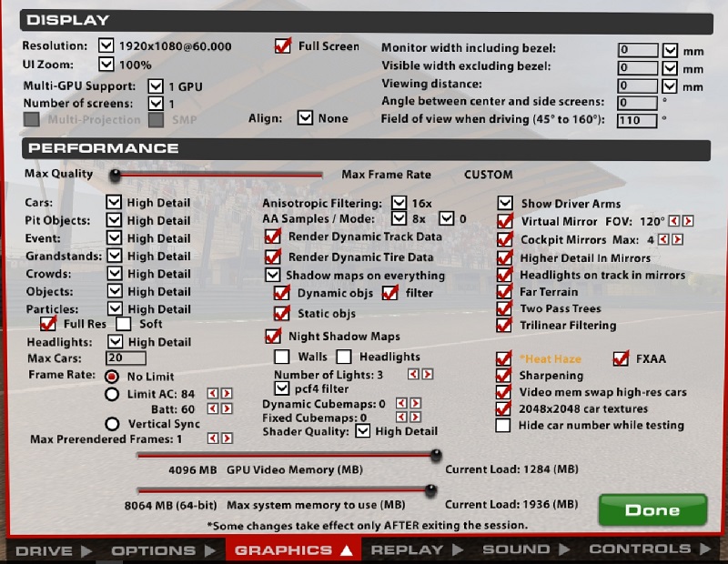Increase Batt frame rate value

227,409
